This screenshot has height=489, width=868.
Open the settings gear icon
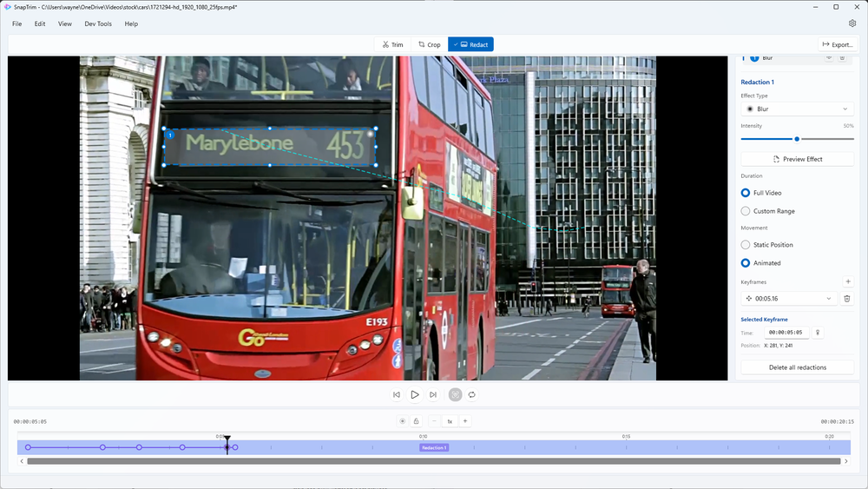[852, 23]
